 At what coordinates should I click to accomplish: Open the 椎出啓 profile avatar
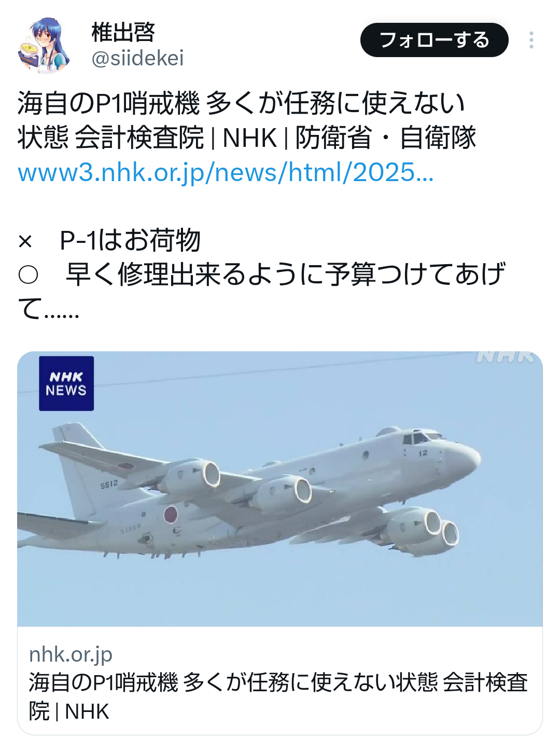(45, 45)
